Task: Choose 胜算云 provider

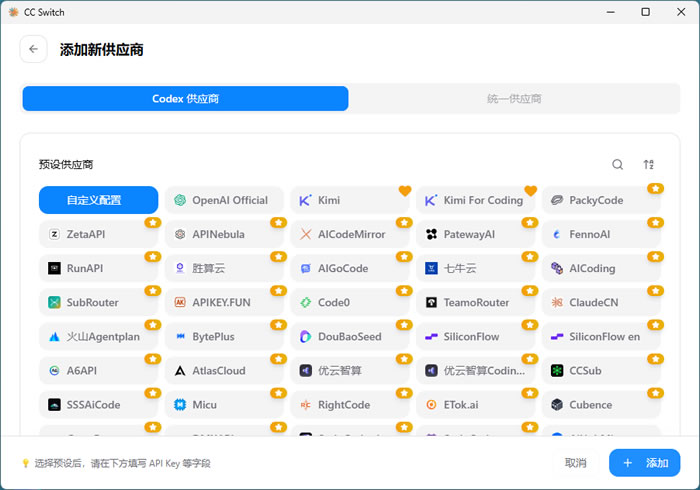Action: coord(224,268)
